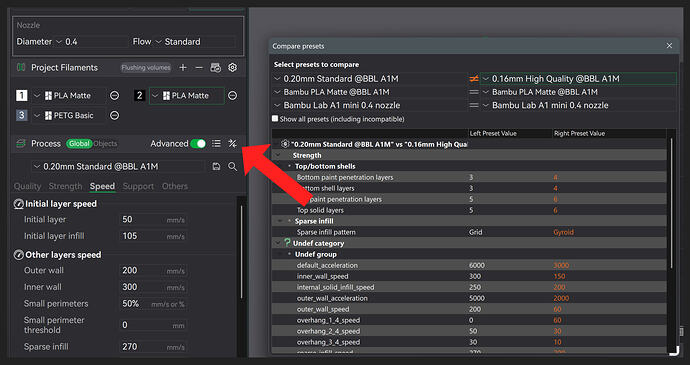Click the Left Preset Value column header
Screen dimensions: 690x365
point(510,133)
